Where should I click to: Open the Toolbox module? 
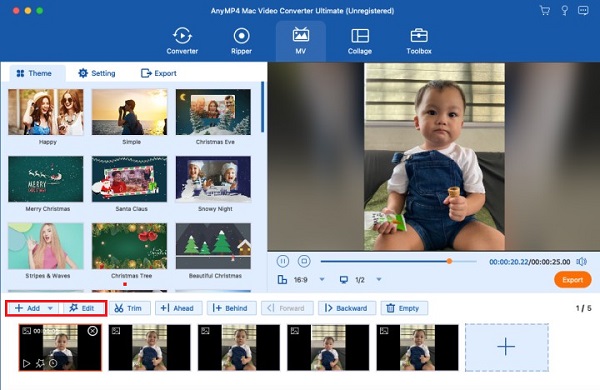pos(419,41)
